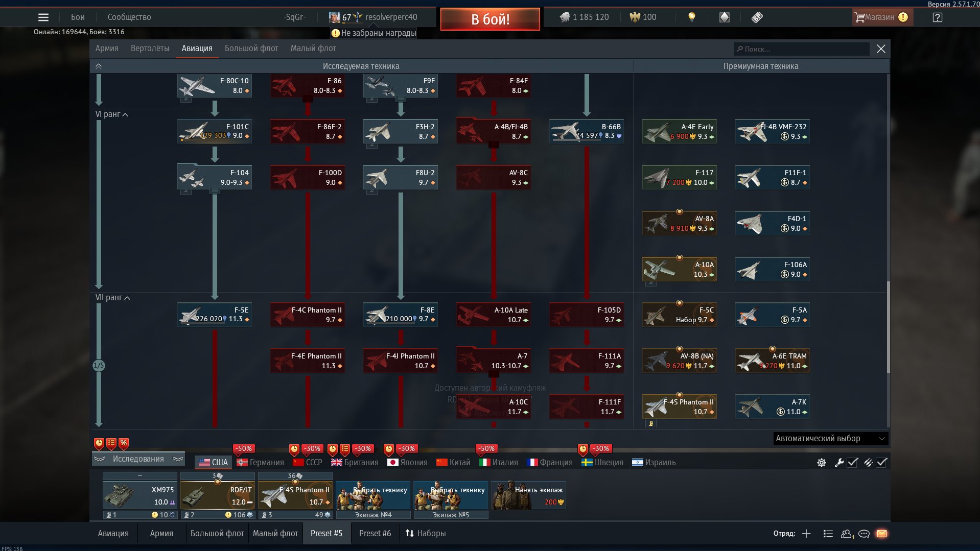Select the B-66B bomber card

point(587,132)
